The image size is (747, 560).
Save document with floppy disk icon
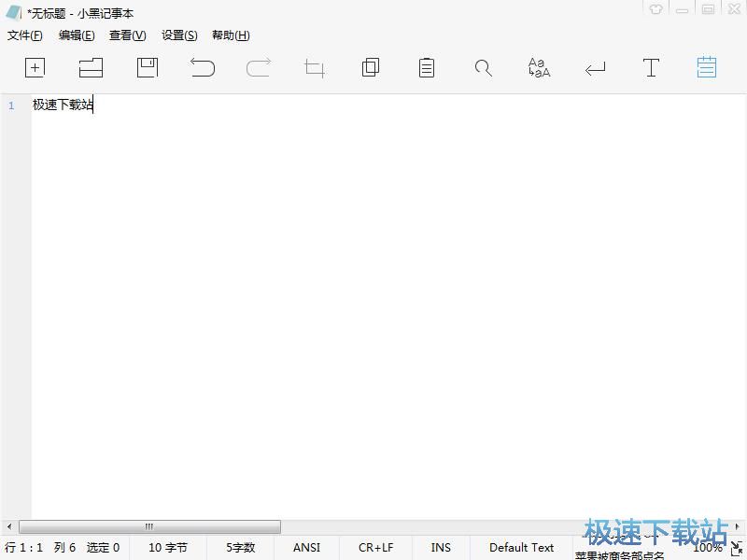pyautogui.click(x=148, y=67)
